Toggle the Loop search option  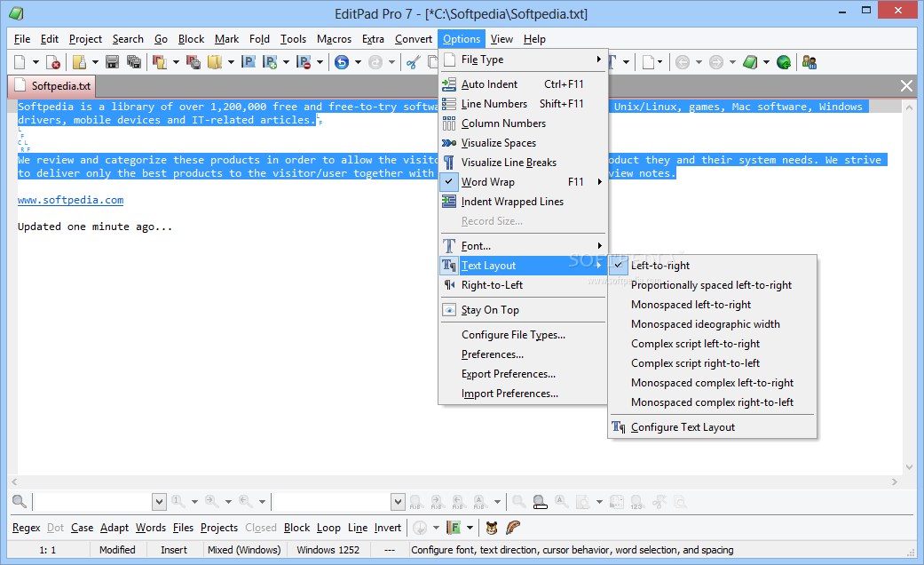tap(328, 528)
